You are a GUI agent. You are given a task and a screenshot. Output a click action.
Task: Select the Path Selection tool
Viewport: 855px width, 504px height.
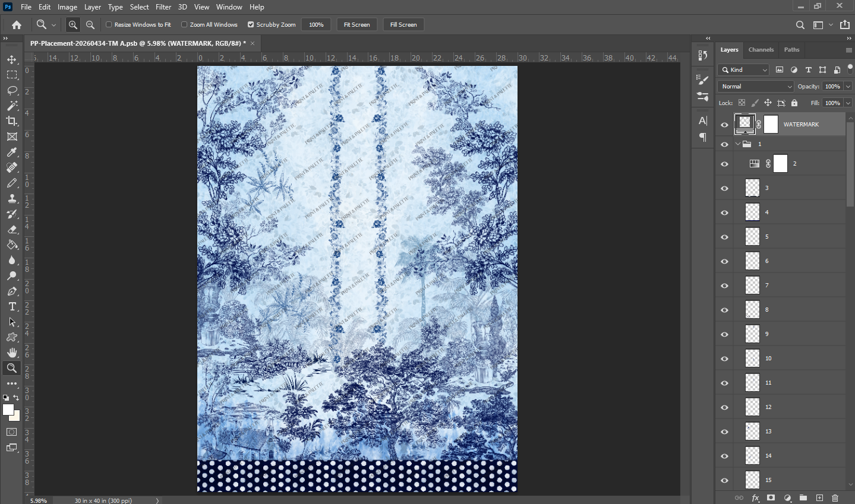(x=12, y=322)
